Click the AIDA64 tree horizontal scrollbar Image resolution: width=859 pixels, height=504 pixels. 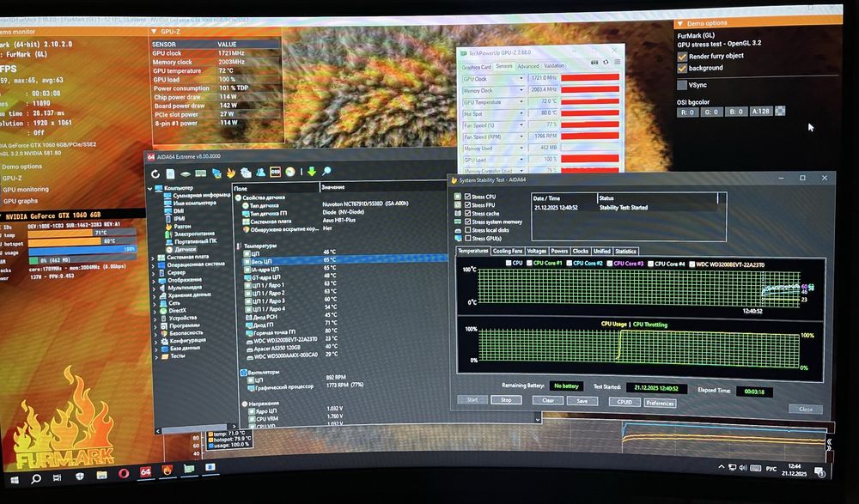click(196, 428)
